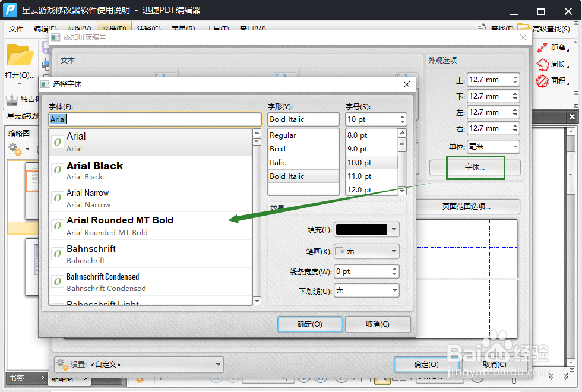Screen dimensions: 582x392
Task: Select Arial font in the list
Action: pyautogui.click(x=151, y=142)
